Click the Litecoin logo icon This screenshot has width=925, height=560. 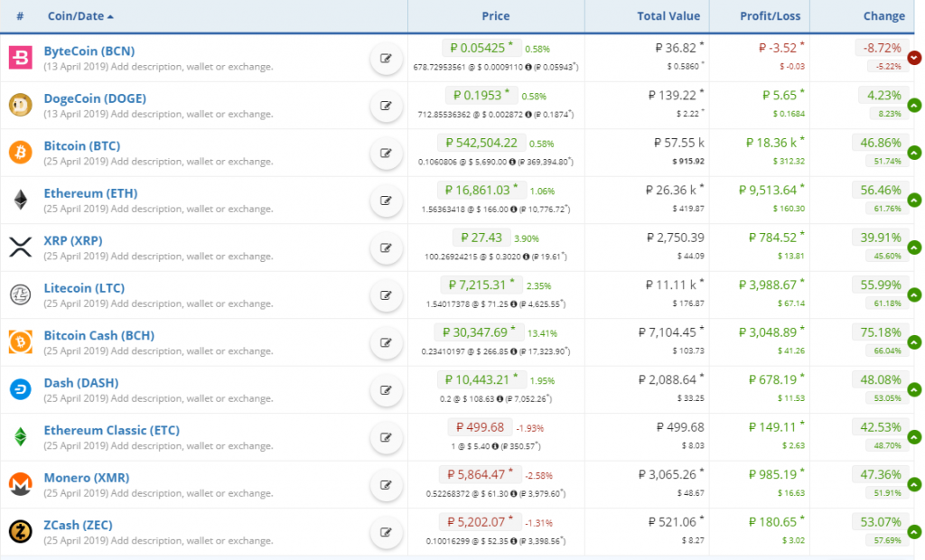[20, 294]
